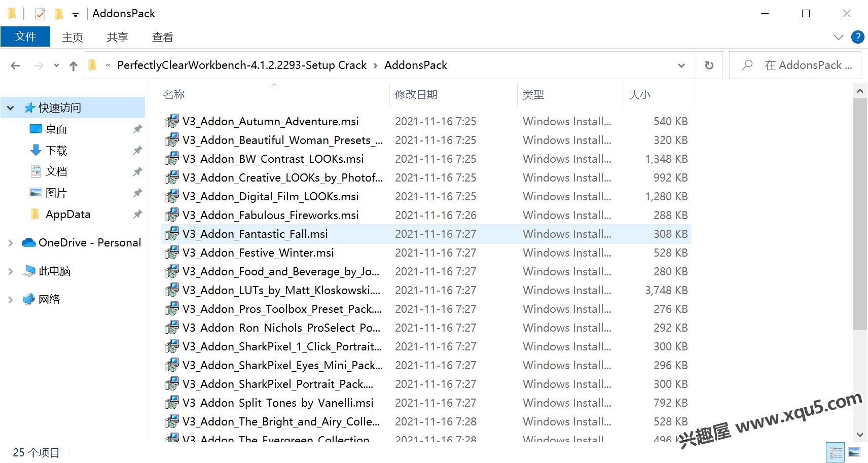Refresh the folder view
The width and height of the screenshot is (868, 463).
click(x=709, y=65)
